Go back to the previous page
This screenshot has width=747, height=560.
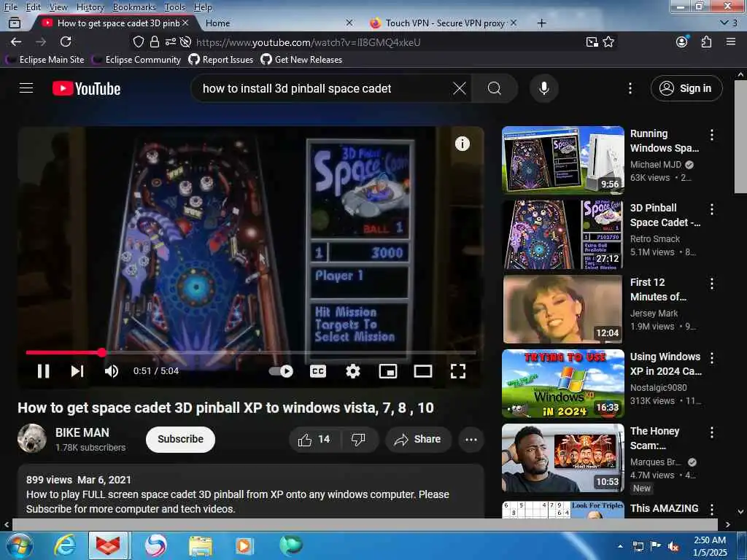16,42
